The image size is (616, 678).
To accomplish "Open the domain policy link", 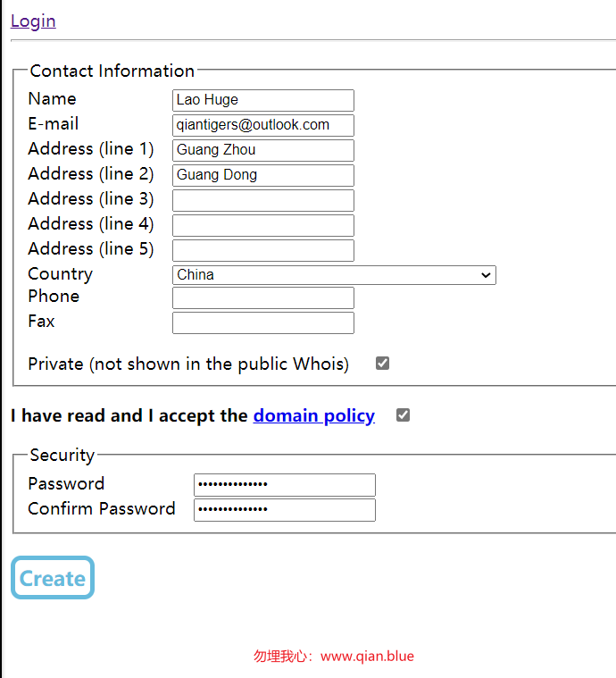I will coord(314,415).
